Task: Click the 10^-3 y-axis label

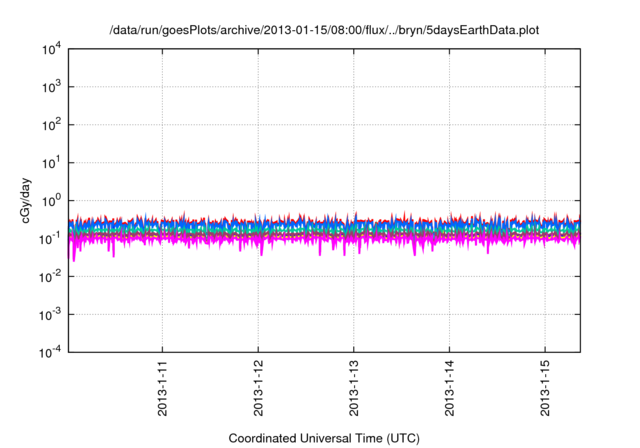Action: pyautogui.click(x=50, y=315)
